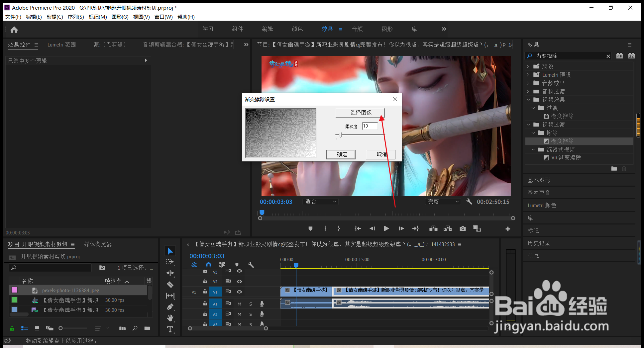Image resolution: width=644 pixels, height=348 pixels.
Task: Collapse the 沉浸式视频 folder
Action: pyautogui.click(x=533, y=149)
